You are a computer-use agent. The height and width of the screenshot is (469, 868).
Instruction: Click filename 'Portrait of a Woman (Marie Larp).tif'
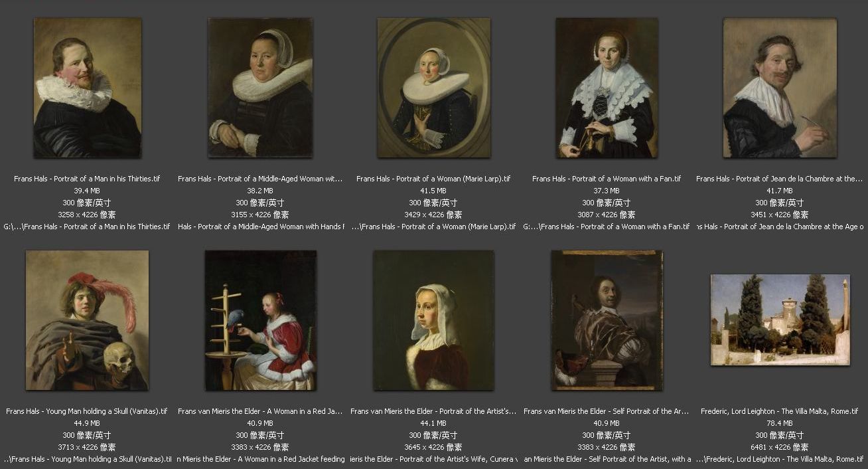pos(433,179)
